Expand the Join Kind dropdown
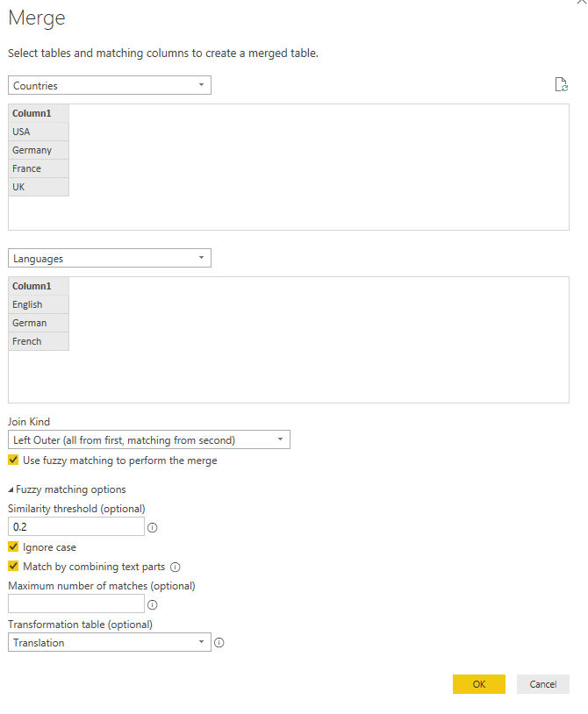 pos(149,439)
